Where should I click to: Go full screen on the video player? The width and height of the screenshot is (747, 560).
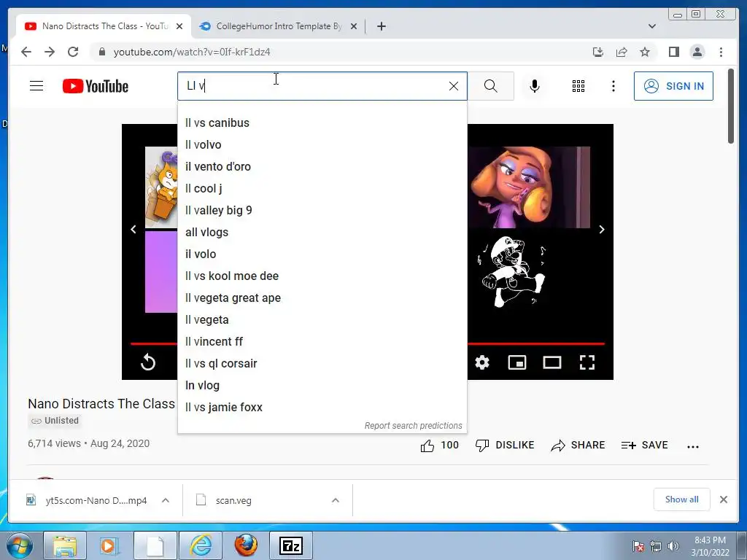pyautogui.click(x=587, y=362)
